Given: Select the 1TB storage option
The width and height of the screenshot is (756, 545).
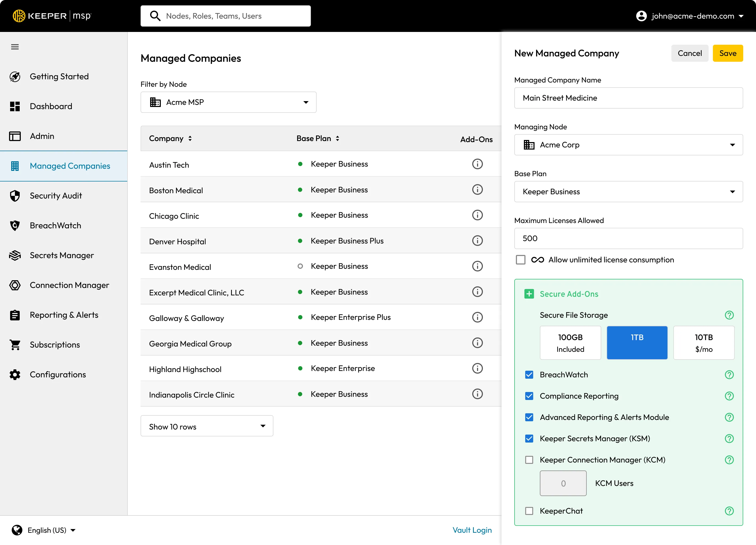Looking at the screenshot, I should (x=637, y=343).
